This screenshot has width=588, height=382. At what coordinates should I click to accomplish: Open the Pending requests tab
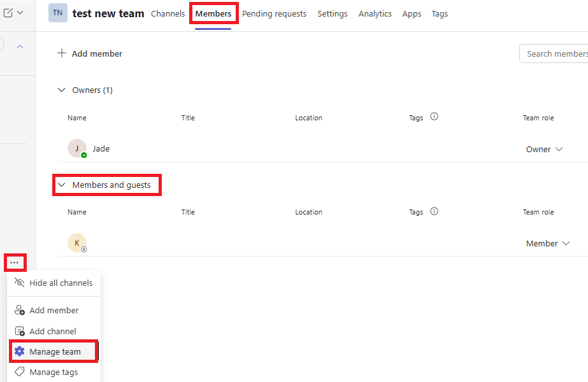pos(274,14)
